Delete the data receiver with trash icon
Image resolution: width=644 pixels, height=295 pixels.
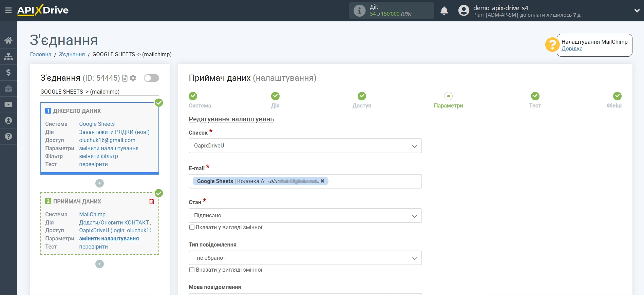click(152, 201)
